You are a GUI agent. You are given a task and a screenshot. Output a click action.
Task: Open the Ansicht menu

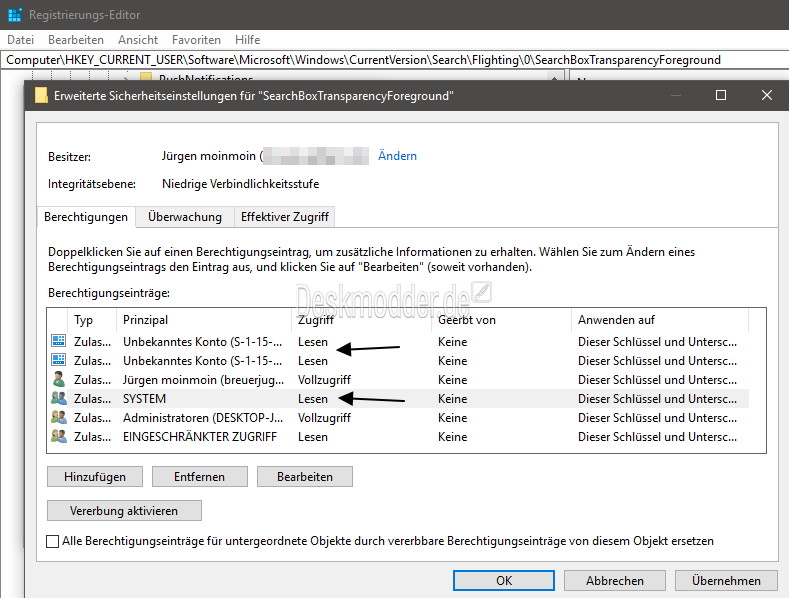tap(138, 40)
